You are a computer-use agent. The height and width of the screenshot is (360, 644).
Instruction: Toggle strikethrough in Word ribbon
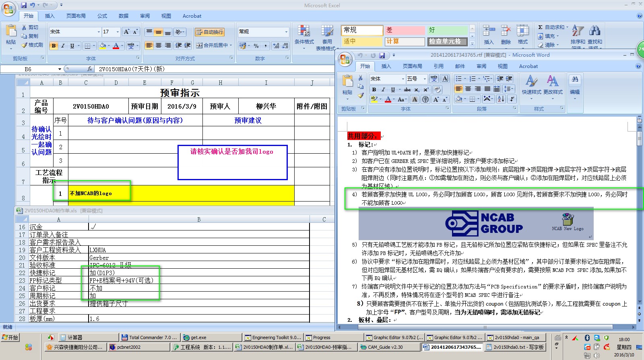click(x=407, y=89)
